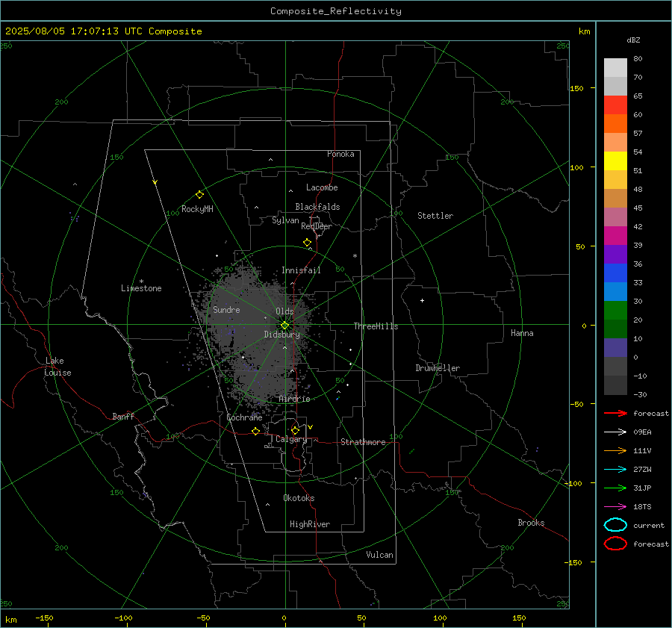
Task: Click the Okotoks label
Action: tap(299, 498)
